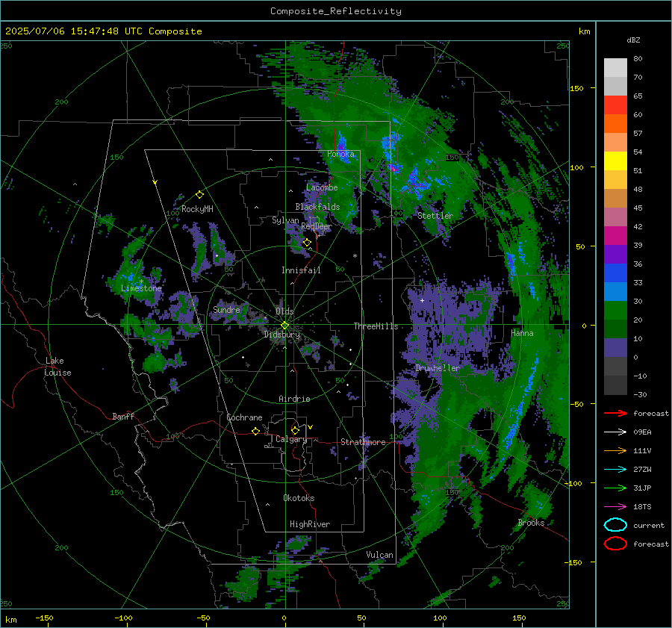
Task: Click the yellow diamond marker at Calgary
Action: click(x=295, y=430)
